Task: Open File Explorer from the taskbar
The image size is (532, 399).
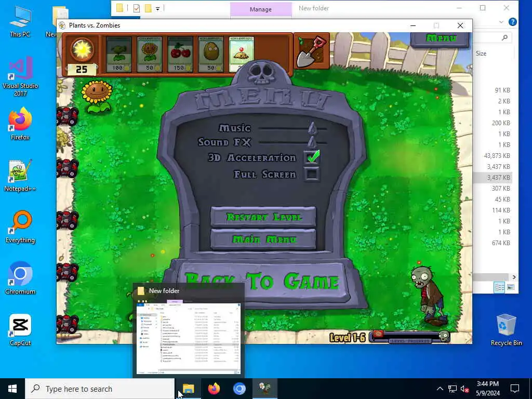Action: (x=188, y=389)
